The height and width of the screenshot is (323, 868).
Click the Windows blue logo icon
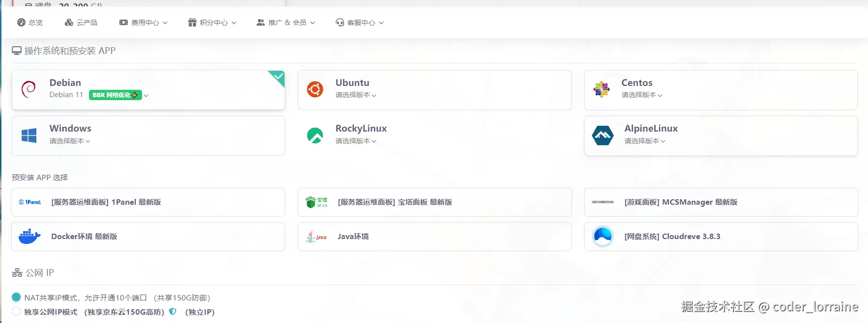tap(29, 135)
